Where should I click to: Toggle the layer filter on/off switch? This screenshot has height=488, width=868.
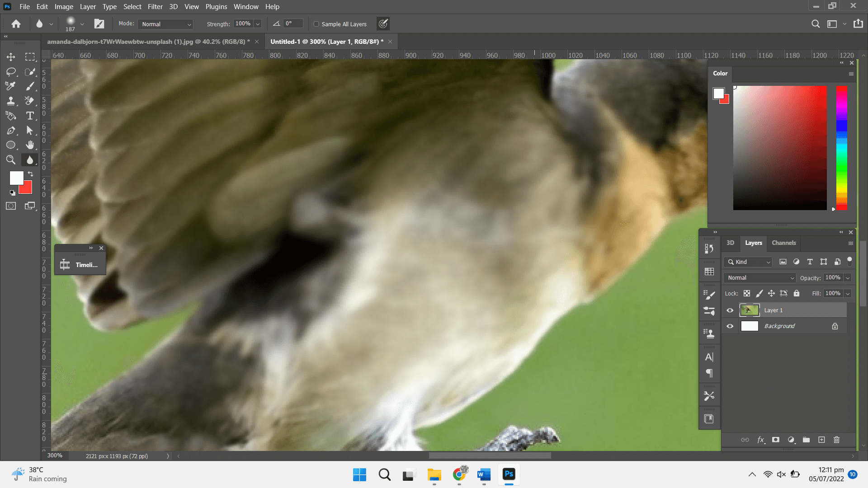tap(849, 261)
